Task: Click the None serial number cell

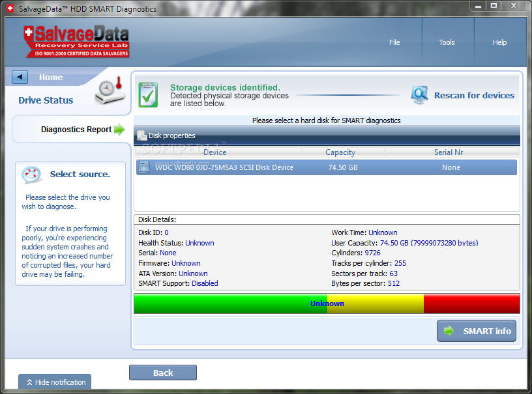Action: pyautogui.click(x=451, y=167)
